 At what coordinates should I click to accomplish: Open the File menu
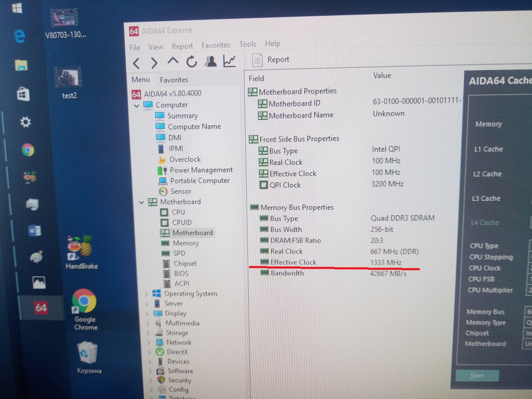135,47
